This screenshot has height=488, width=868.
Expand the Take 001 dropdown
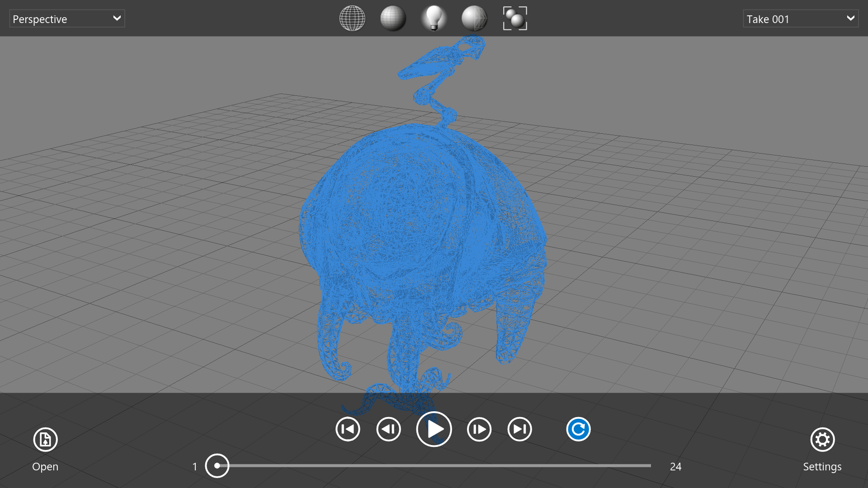click(800, 19)
